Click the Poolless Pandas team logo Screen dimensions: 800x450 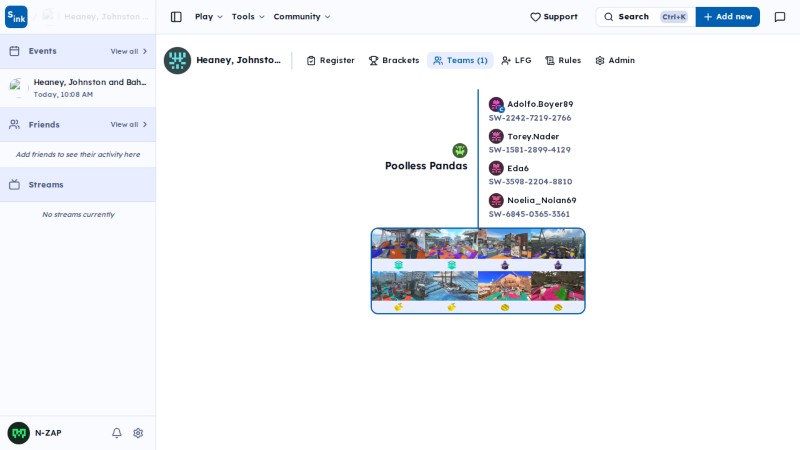pos(460,151)
